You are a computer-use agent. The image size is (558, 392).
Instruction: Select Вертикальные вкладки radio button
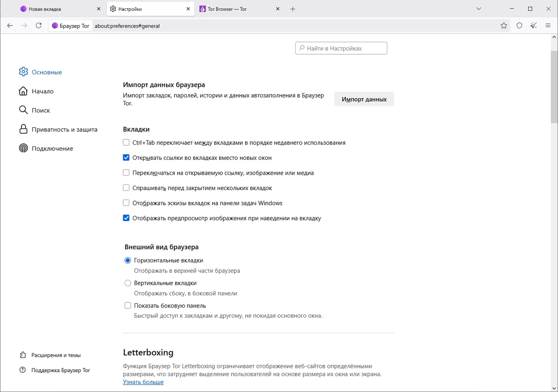pyautogui.click(x=128, y=283)
